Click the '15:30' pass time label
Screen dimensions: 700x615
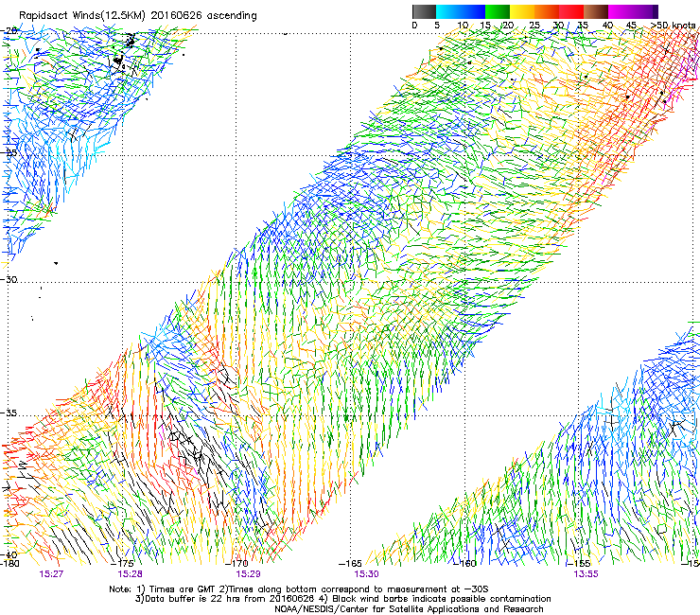pyautogui.click(x=366, y=574)
